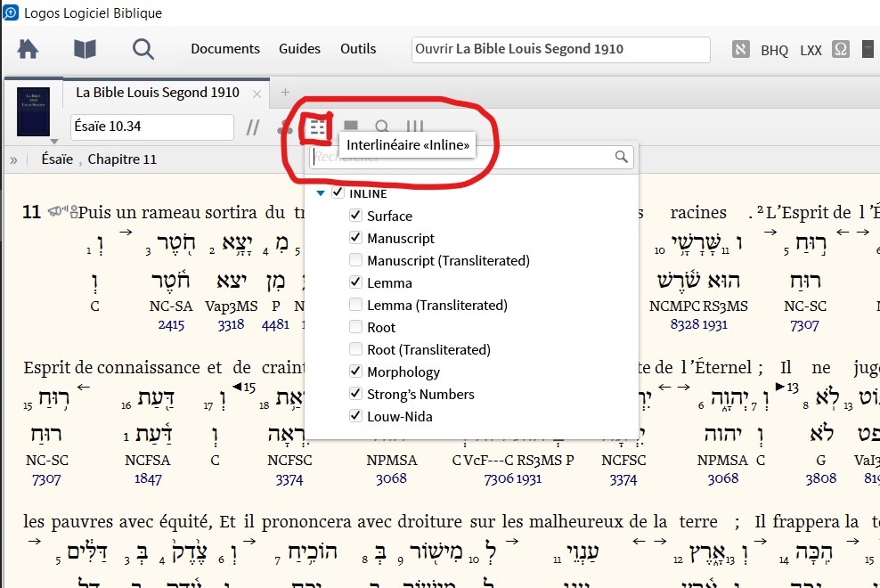880x588 pixels.
Task: Click the parallel lines link-set icon
Action: tap(253, 127)
